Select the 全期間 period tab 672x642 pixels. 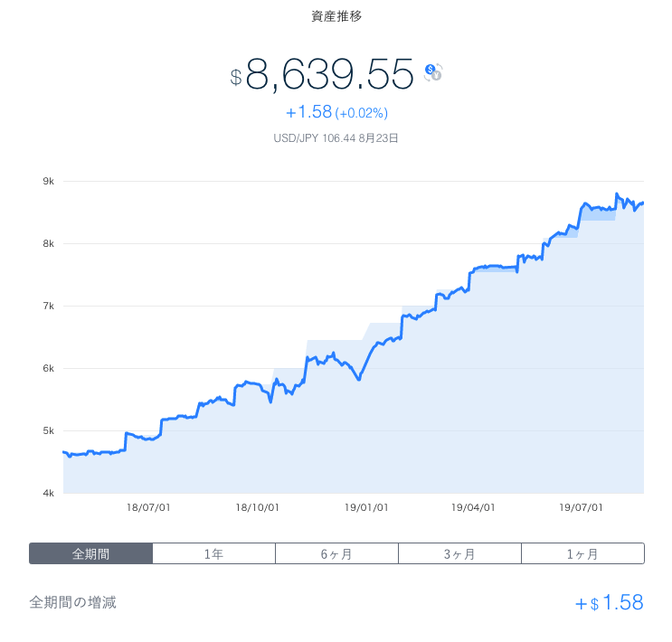(x=90, y=553)
